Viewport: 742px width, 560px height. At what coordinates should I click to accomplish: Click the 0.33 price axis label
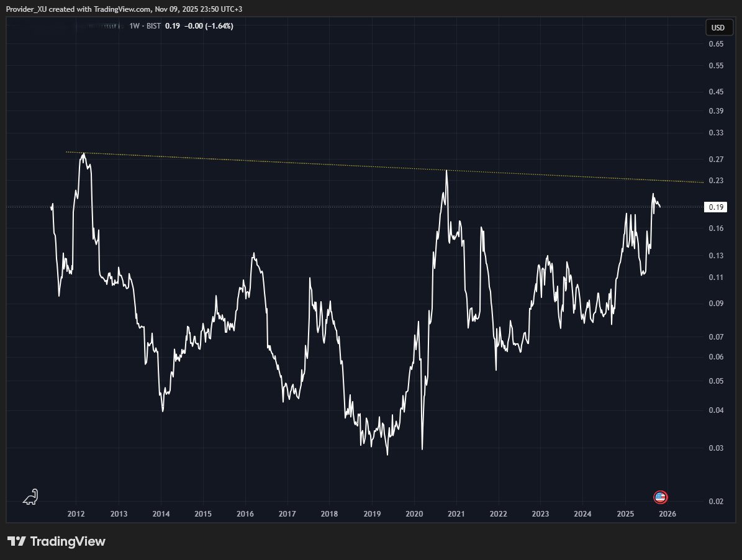(x=716, y=133)
